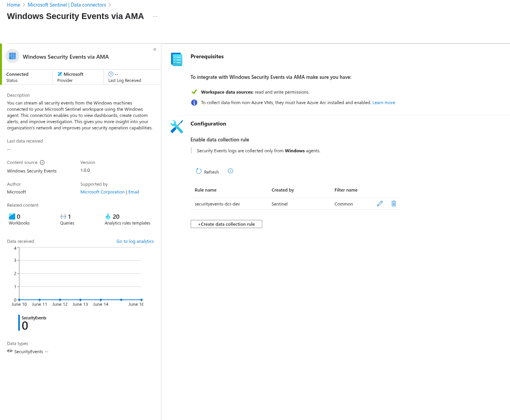
Task: Go to Home breadcrumb
Action: (x=14, y=5)
